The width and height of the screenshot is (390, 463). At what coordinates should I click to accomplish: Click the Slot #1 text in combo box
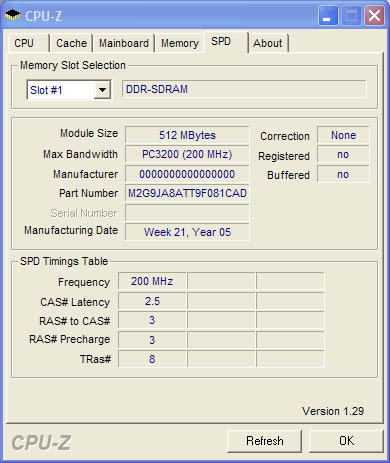tap(46, 90)
